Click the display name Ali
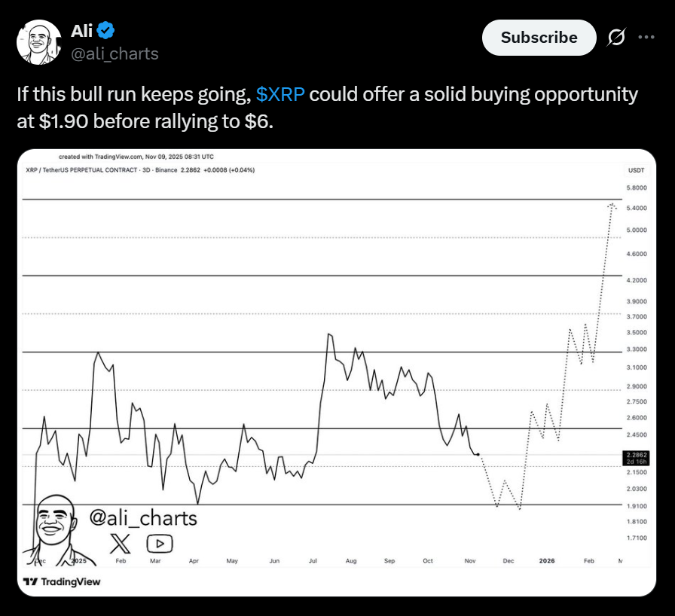This screenshot has height=616, width=675. coord(81,31)
